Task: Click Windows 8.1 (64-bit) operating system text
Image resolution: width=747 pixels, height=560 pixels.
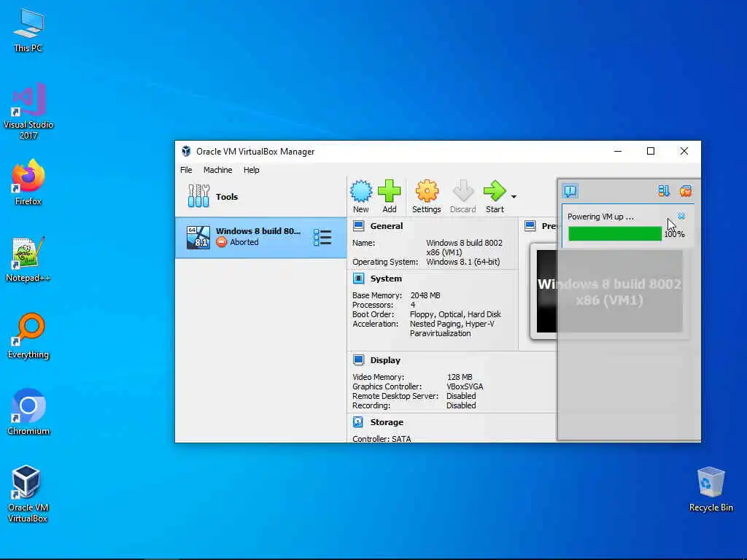Action: 463,262
